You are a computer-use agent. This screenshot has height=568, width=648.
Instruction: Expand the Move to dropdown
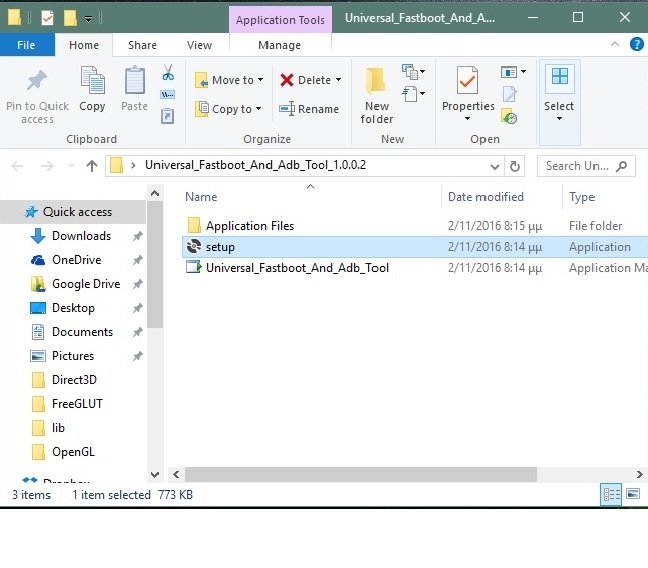pyautogui.click(x=261, y=80)
